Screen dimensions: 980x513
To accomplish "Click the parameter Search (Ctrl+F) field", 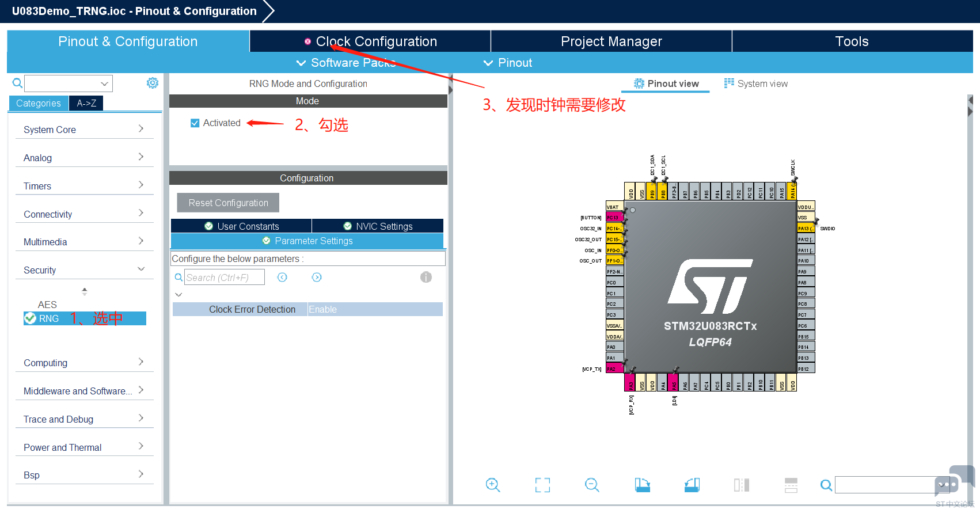I will (x=225, y=278).
